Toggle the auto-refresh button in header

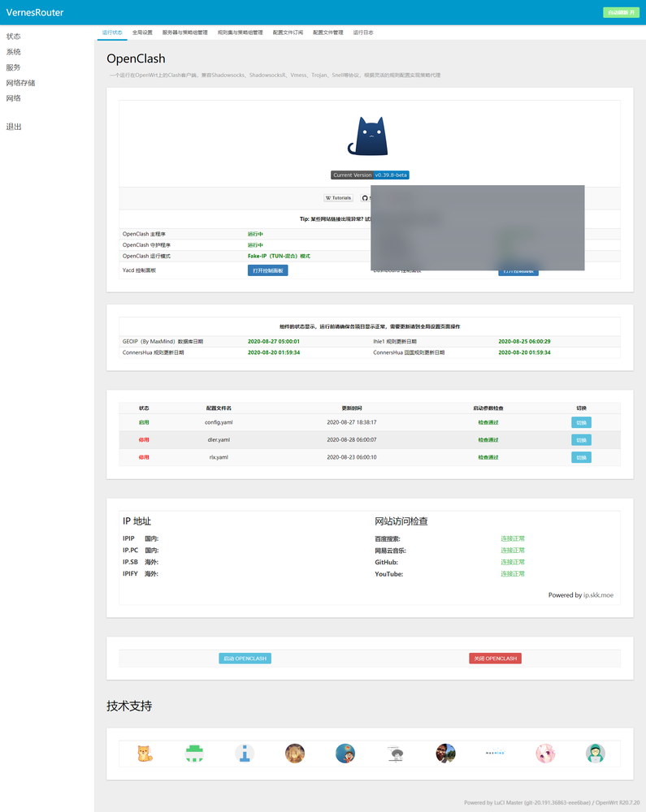tap(621, 12)
